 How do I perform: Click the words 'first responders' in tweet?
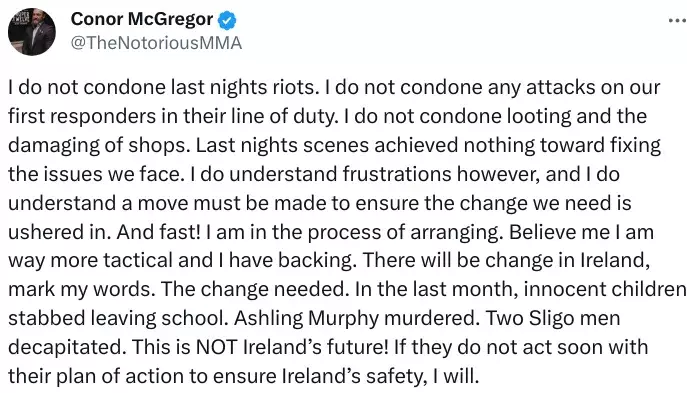tap(82, 116)
